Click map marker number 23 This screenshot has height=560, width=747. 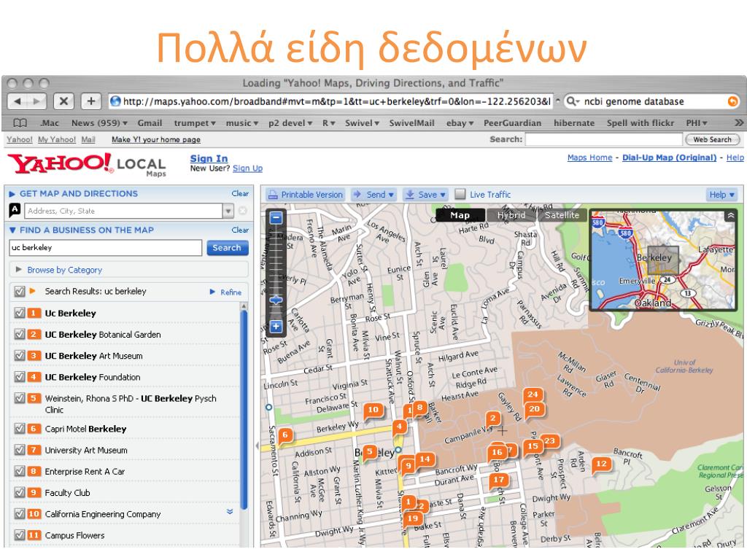coord(550,441)
